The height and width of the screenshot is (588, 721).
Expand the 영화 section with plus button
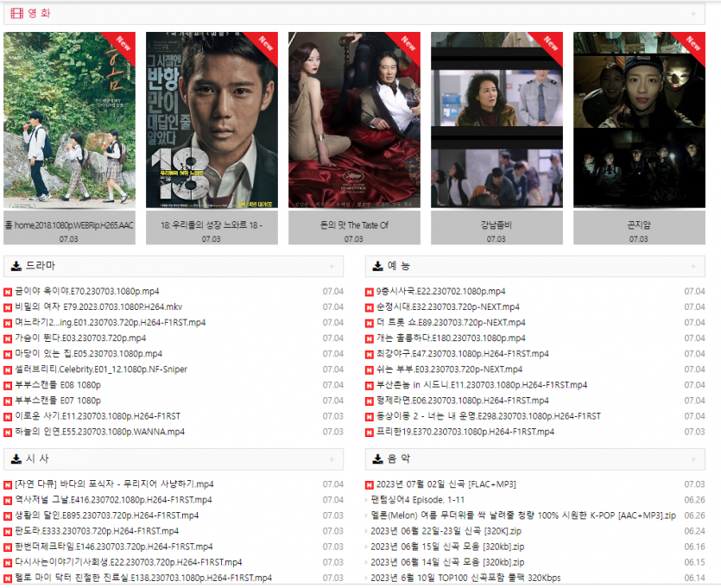693,14
